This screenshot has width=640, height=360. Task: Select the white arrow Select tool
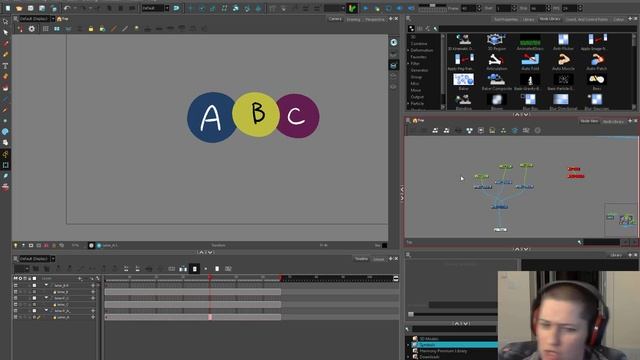point(5,32)
